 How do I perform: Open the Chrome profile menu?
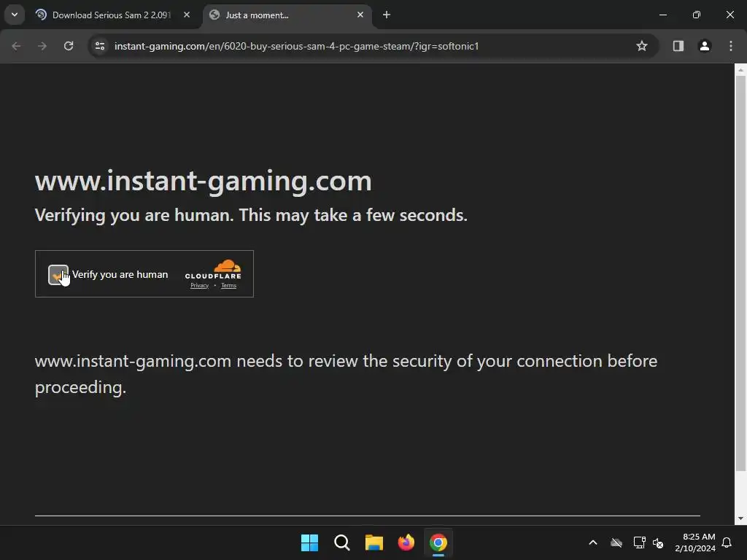coord(705,46)
